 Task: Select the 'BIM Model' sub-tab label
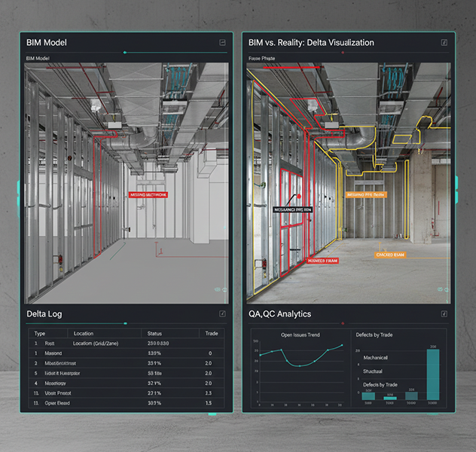[x=38, y=59]
